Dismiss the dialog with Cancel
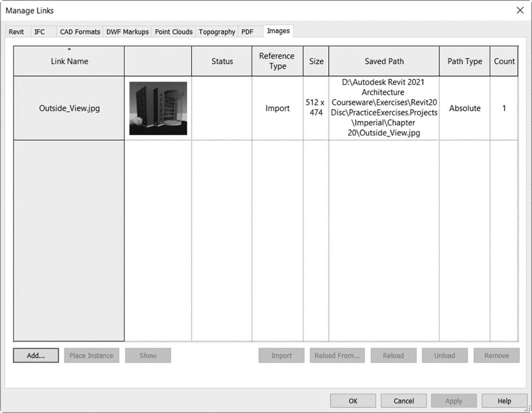This screenshot has height=413, width=532. click(x=404, y=401)
